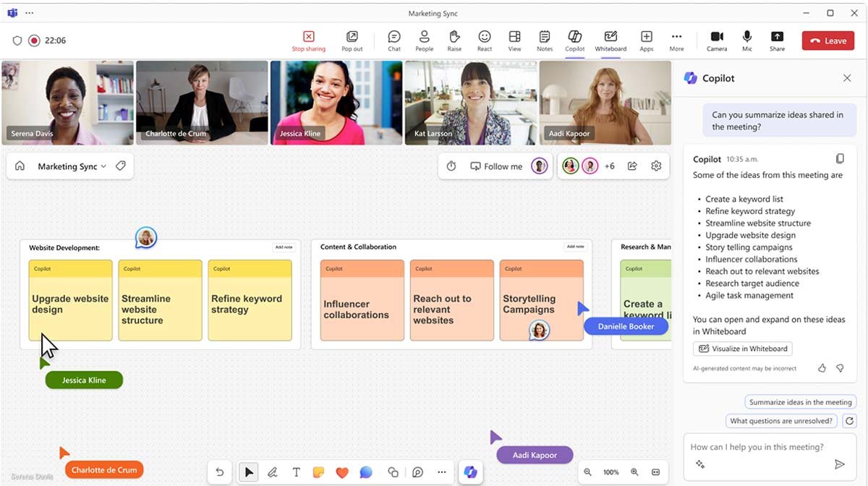Mute the microphone
The width and height of the screenshot is (868, 486).
pos(747,40)
